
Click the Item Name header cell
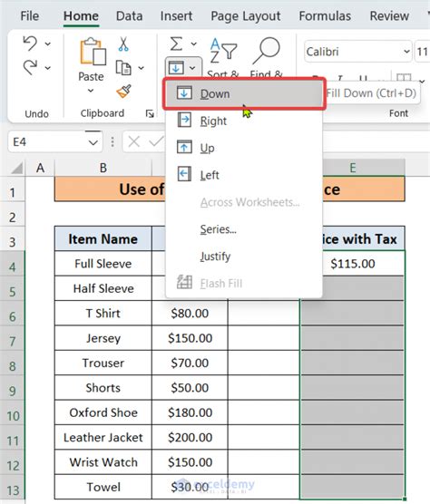click(x=103, y=238)
